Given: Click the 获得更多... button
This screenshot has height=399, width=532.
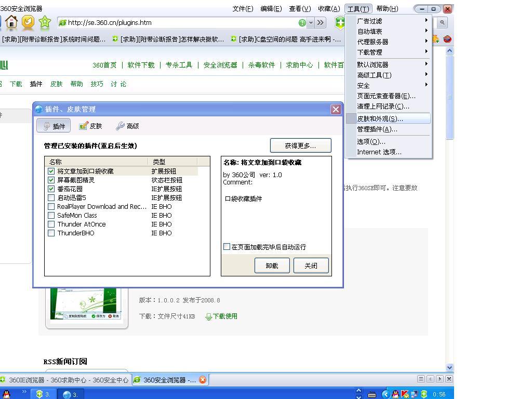Looking at the screenshot, I should (x=300, y=145).
